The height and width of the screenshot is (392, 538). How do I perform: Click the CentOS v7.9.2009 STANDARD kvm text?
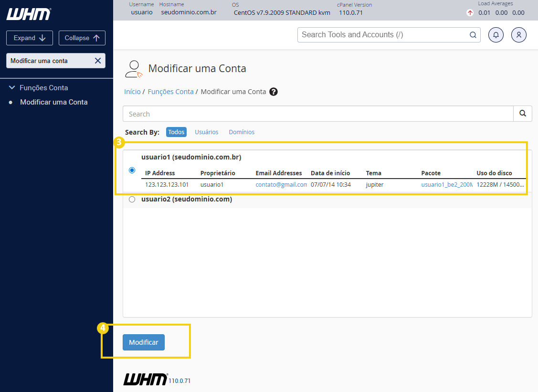click(x=282, y=13)
